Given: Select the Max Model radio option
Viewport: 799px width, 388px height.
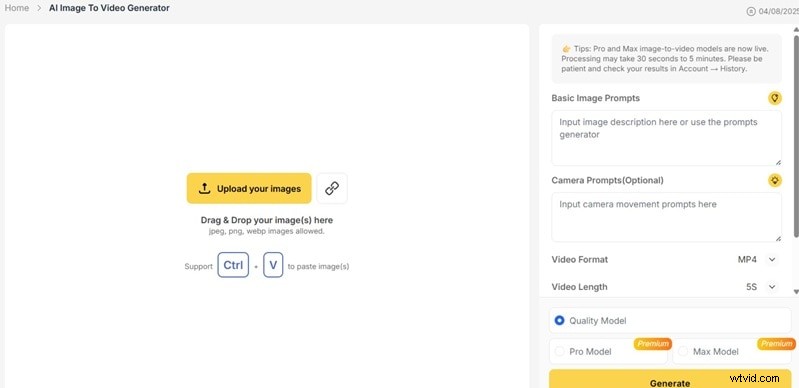Looking at the screenshot, I should click(683, 351).
